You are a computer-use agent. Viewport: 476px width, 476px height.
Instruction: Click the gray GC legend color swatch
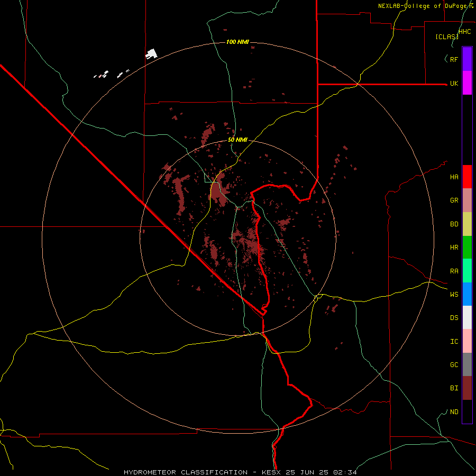click(x=467, y=364)
